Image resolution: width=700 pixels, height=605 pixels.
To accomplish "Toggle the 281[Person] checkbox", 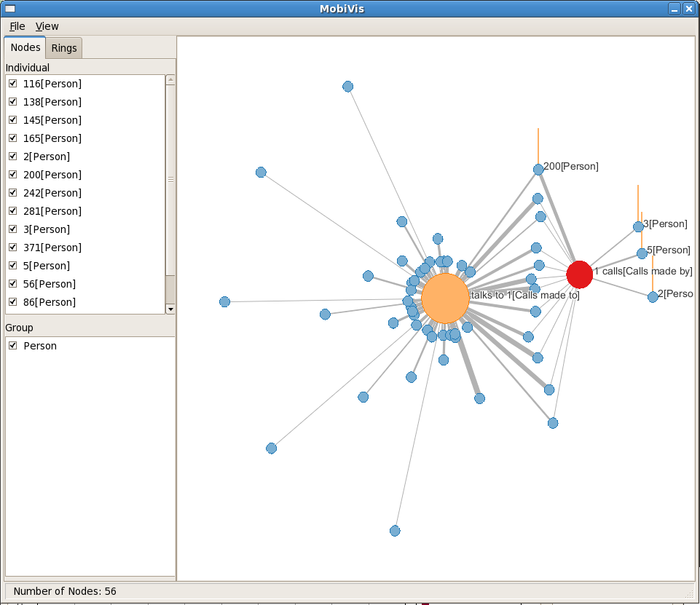I will point(13,211).
